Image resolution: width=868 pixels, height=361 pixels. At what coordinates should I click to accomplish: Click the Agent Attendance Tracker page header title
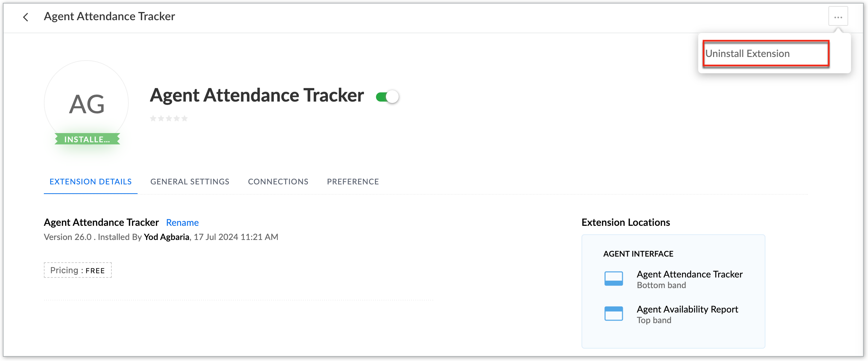[109, 16]
